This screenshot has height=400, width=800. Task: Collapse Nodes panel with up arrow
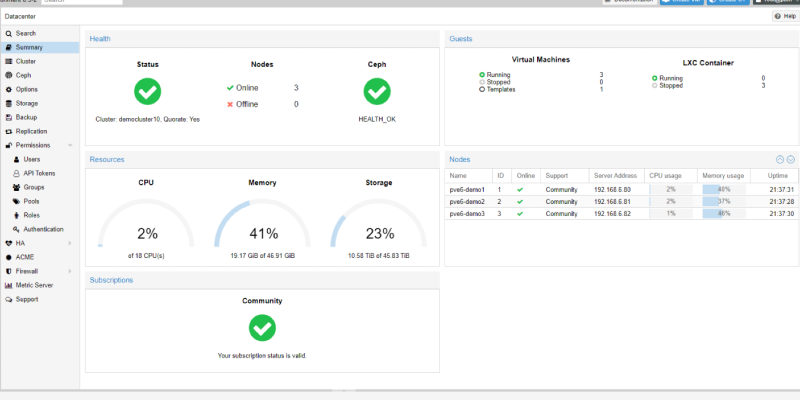click(x=779, y=159)
